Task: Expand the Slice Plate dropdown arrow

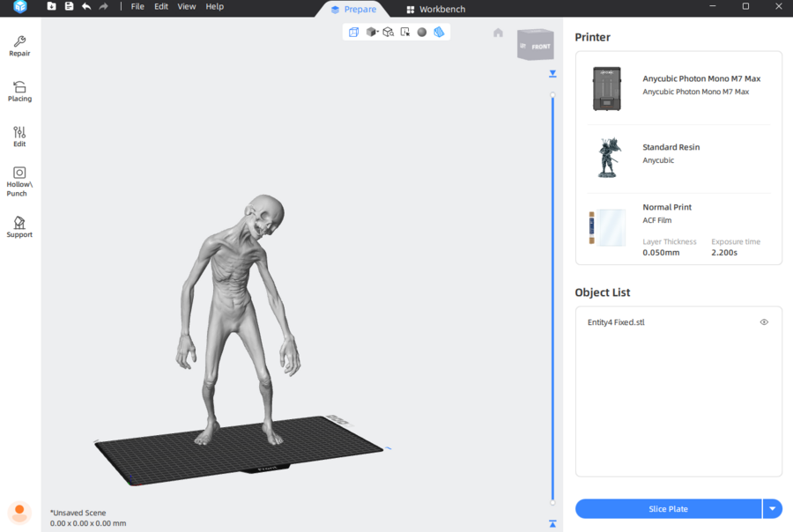Action: (x=773, y=508)
